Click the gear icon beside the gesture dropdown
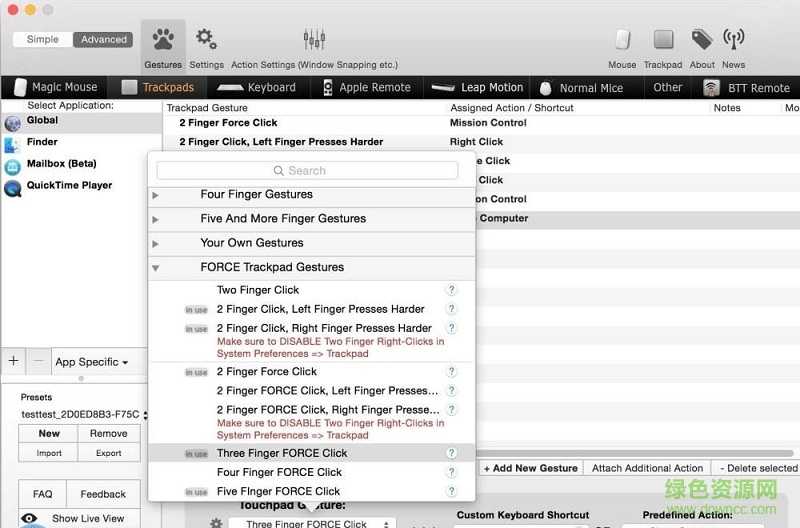800x528 pixels. click(x=216, y=523)
